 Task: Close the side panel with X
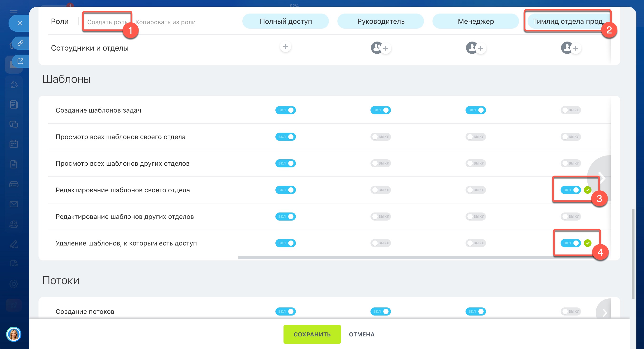coord(20,24)
